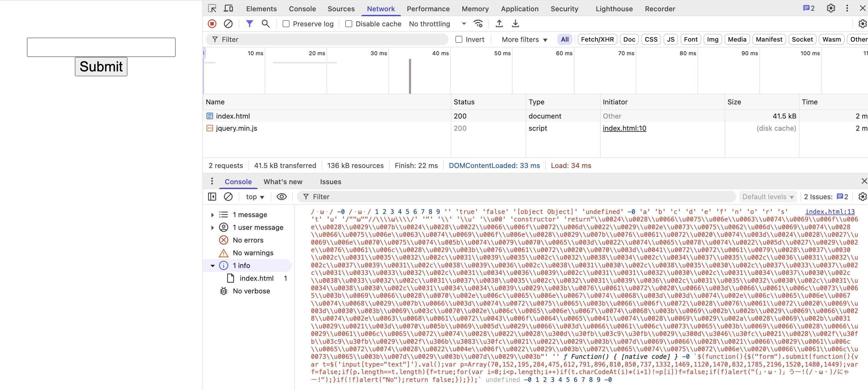
Task: Clear the network log
Action: click(x=228, y=24)
